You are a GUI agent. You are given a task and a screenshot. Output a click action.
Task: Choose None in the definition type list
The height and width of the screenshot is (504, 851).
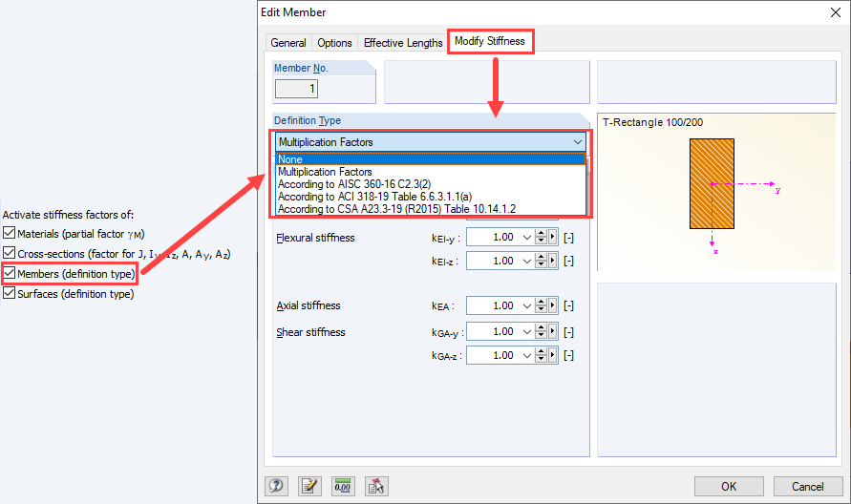point(431,159)
